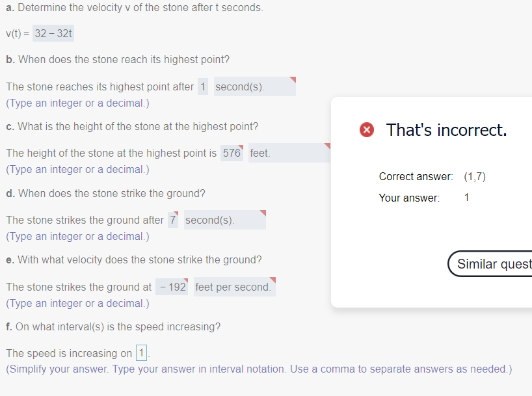Click the red marker on part b answer box

[293, 81]
